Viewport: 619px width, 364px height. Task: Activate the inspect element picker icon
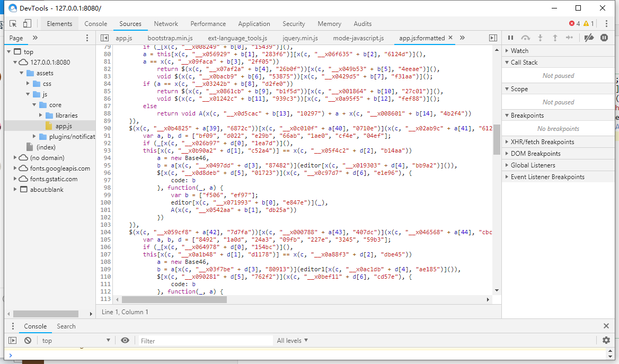[13, 24]
